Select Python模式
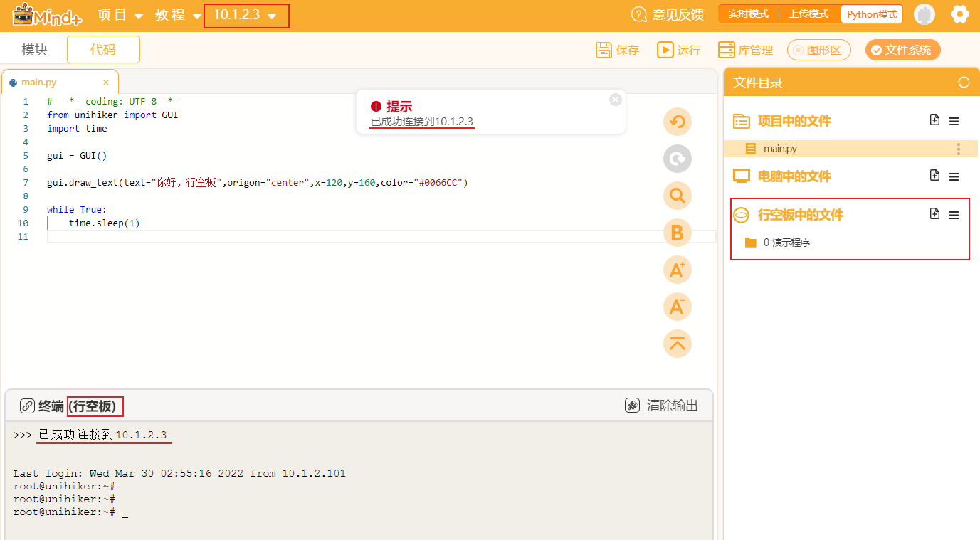The image size is (980, 540). tap(872, 14)
